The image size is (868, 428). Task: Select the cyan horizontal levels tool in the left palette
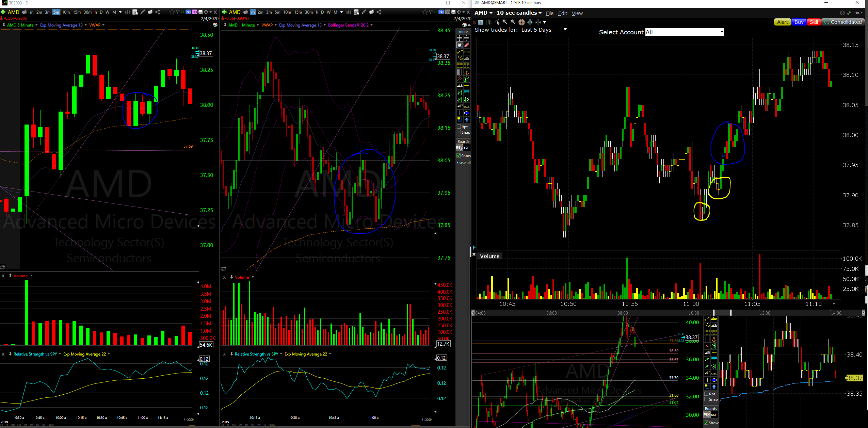click(467, 93)
